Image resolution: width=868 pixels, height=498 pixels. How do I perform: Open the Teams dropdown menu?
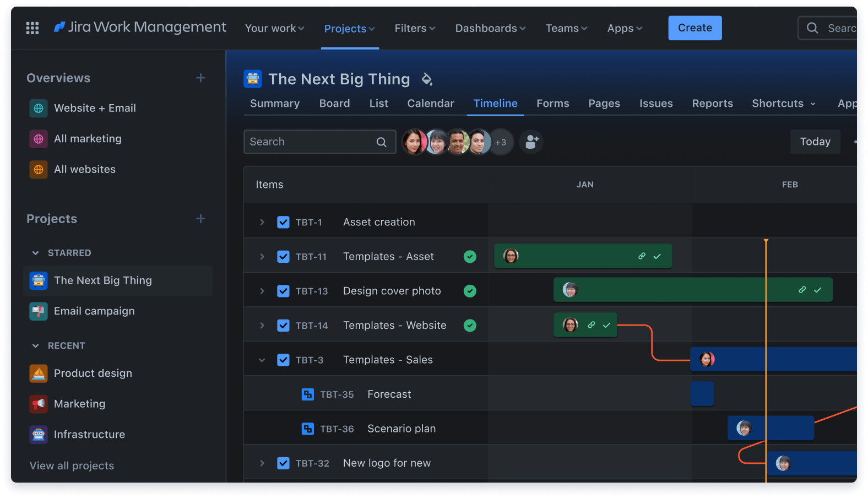566,28
